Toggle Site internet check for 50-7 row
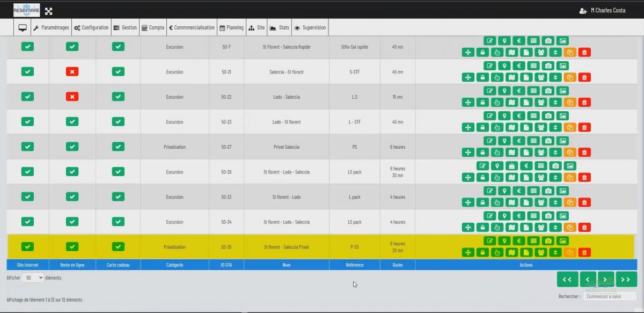644x313 pixels. coord(27,47)
